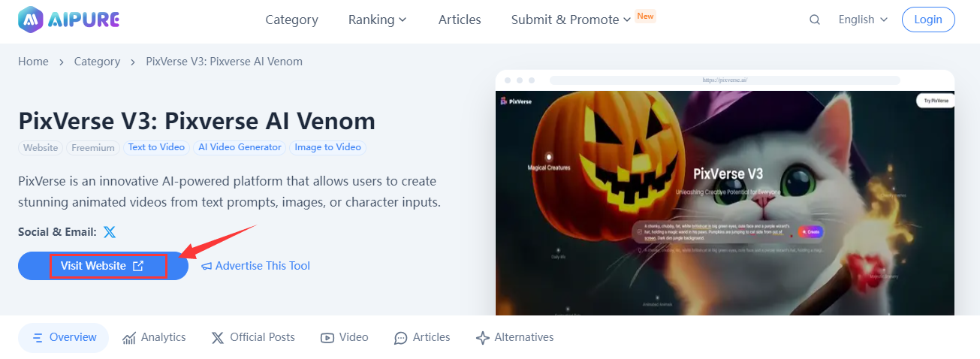Image resolution: width=980 pixels, height=359 pixels.
Task: Switch to the Analytics tab
Action: tap(154, 338)
